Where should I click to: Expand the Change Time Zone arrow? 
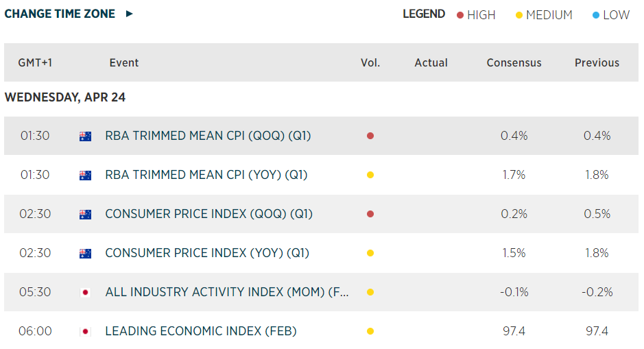(x=130, y=14)
